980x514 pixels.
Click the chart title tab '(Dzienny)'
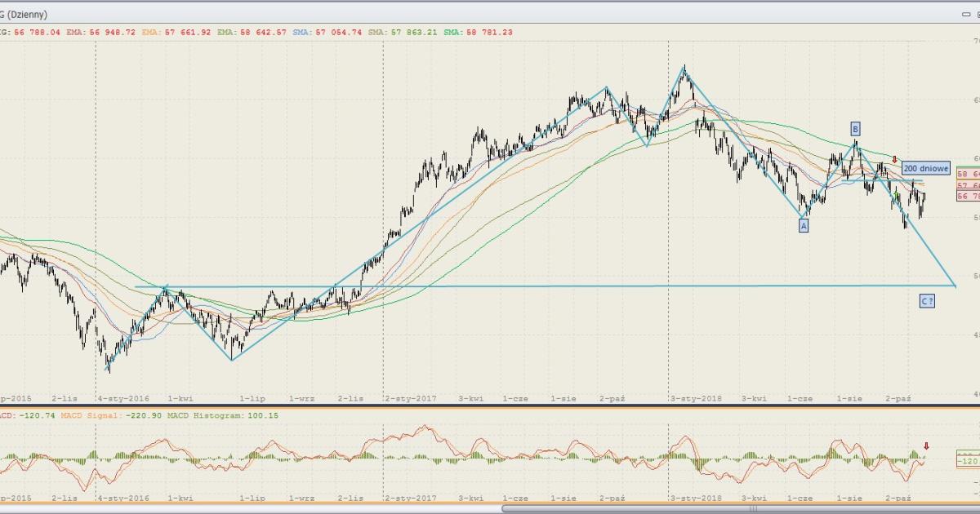pyautogui.click(x=24, y=15)
